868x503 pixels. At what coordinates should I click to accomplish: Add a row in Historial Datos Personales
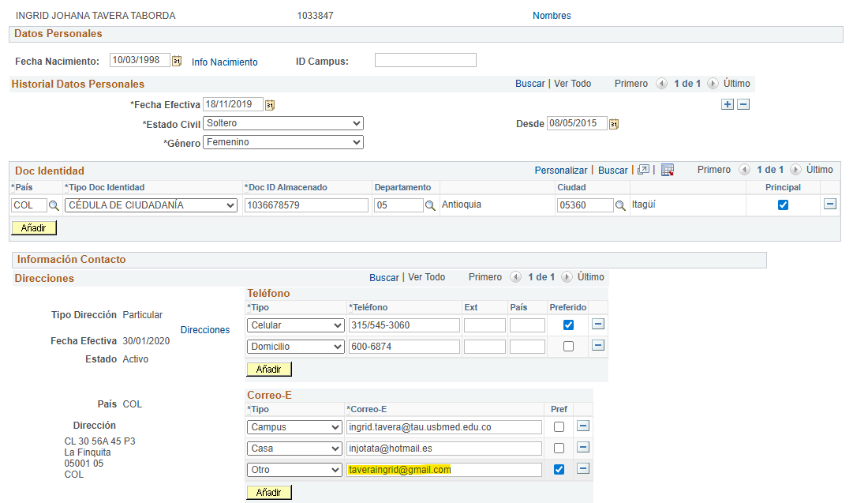[x=728, y=104]
